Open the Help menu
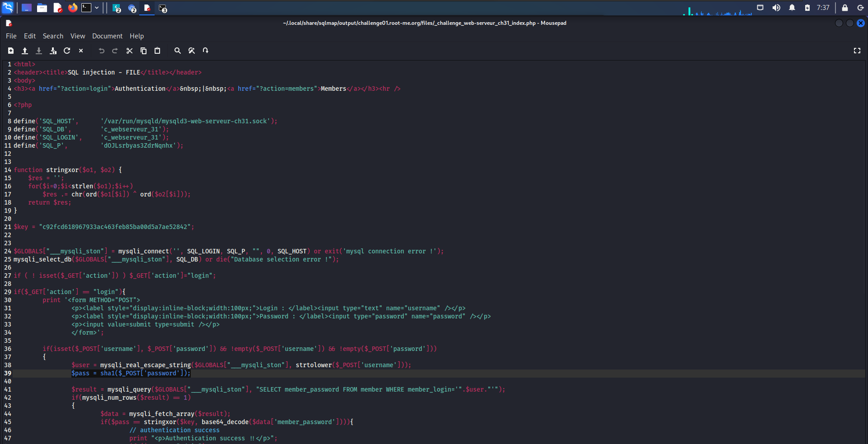The image size is (868, 444). pos(137,36)
